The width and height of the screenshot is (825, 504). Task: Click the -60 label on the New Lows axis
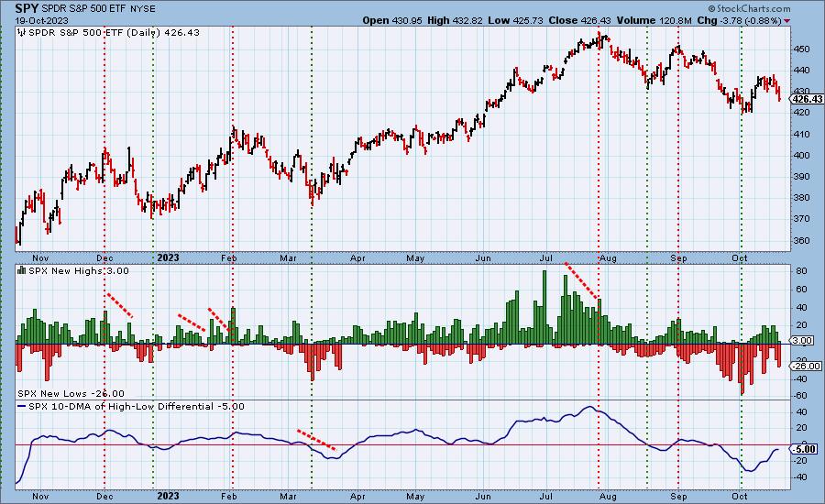pos(800,396)
